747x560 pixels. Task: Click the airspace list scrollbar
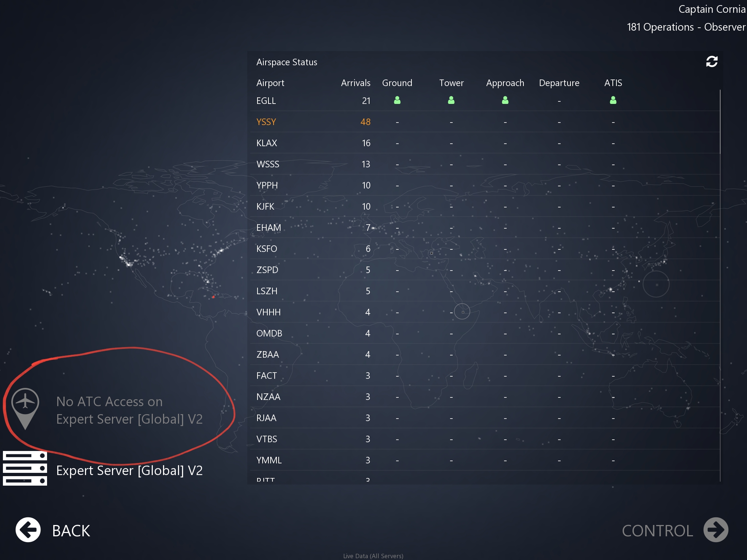(x=720, y=122)
